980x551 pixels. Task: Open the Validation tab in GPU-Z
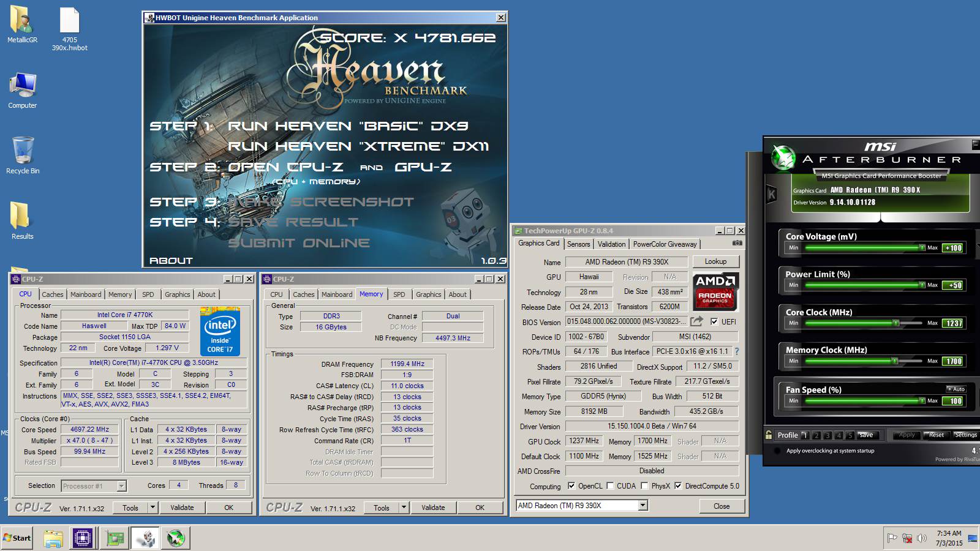(x=611, y=244)
